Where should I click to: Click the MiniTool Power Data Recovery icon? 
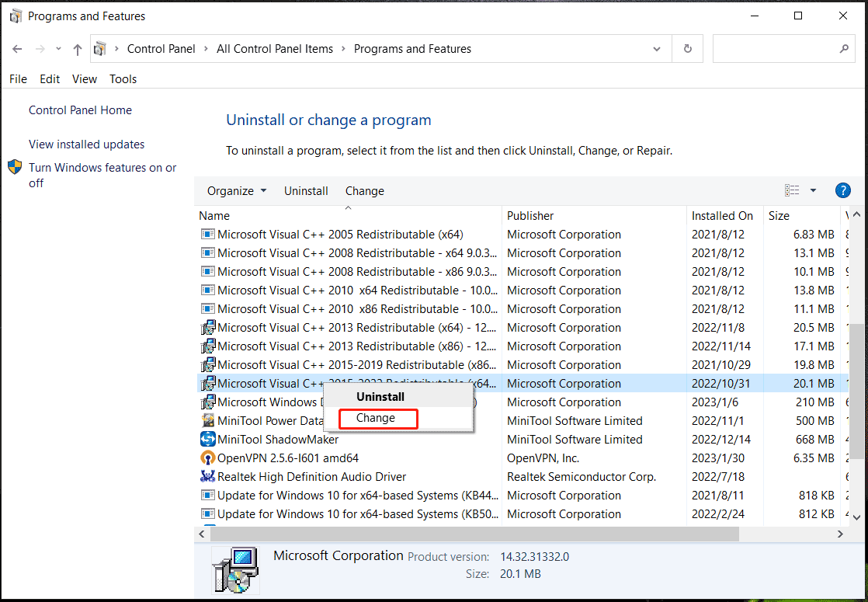pyautogui.click(x=207, y=420)
